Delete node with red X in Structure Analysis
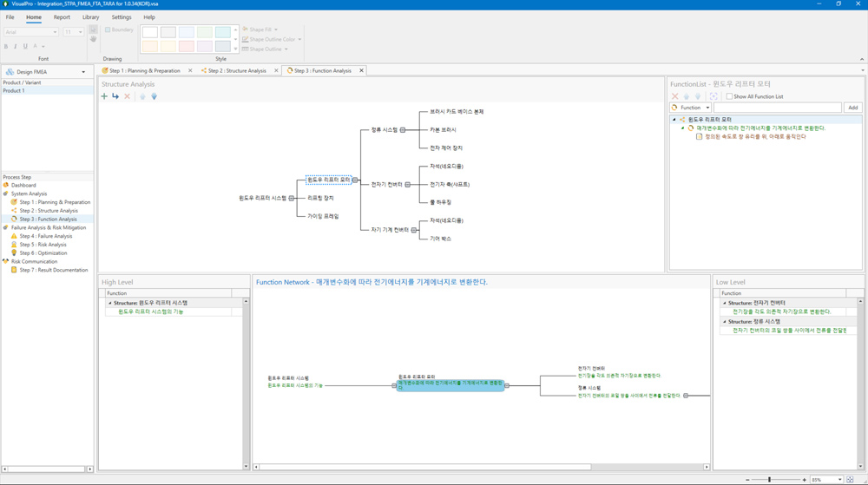868x485 pixels. coord(128,96)
